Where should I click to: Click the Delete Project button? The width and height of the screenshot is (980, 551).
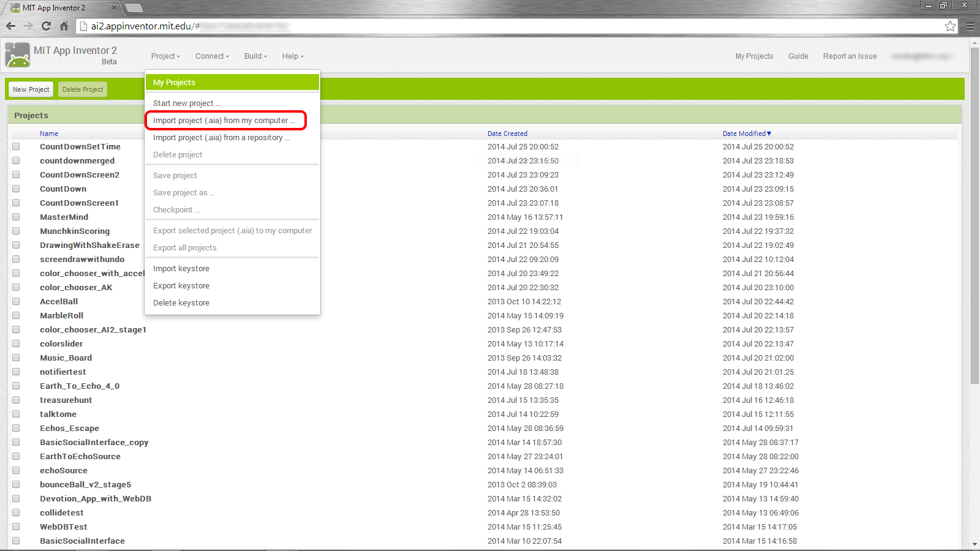(83, 89)
